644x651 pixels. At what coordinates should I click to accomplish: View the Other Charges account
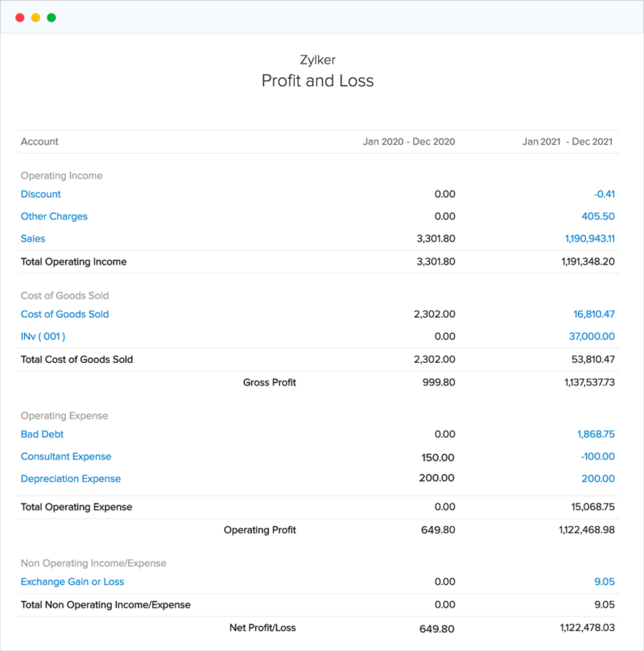click(54, 216)
